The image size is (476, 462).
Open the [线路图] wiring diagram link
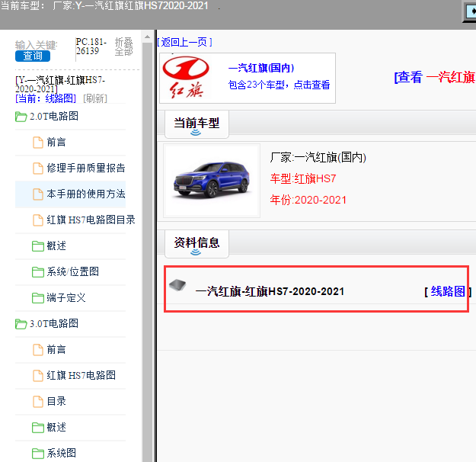click(x=448, y=291)
